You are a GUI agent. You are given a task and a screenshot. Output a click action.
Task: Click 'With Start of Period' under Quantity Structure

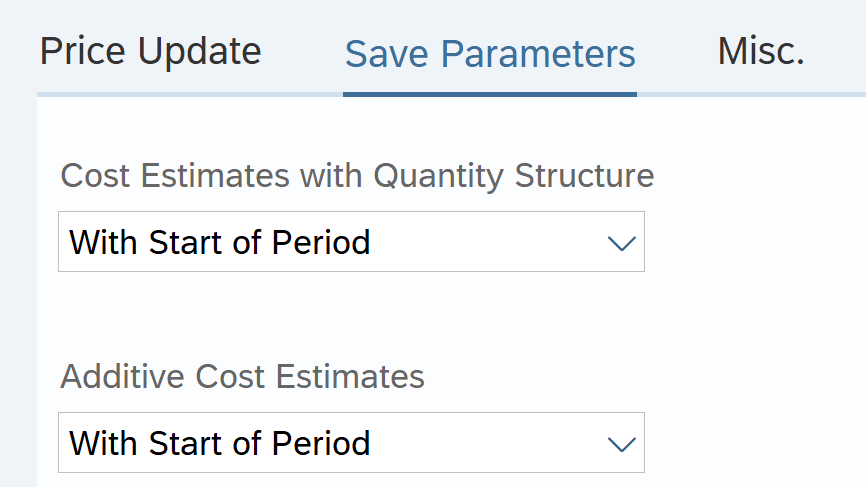(220, 242)
